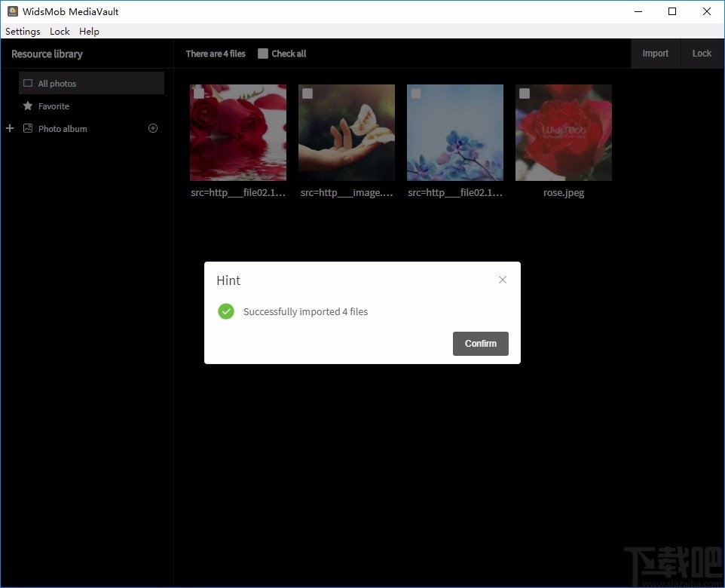The image size is (725, 588).
Task: Click the Lock button at top right
Action: [702, 54]
